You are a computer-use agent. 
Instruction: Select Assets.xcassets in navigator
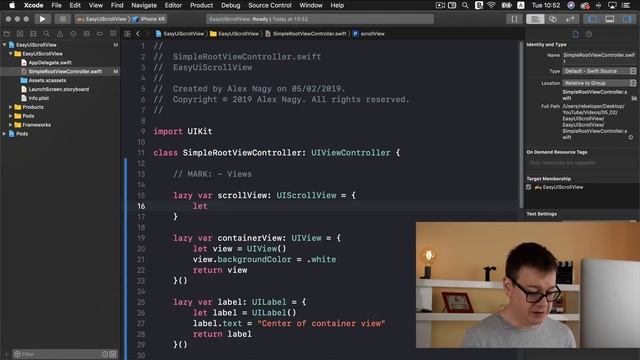point(47,80)
